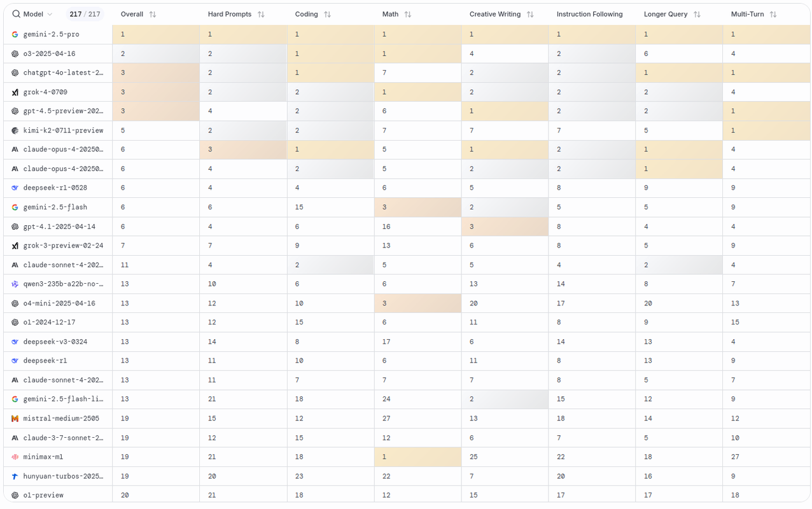Image resolution: width=812 pixels, height=509 pixels.
Task: Click the Hard Prompts header label
Action: [x=230, y=14]
